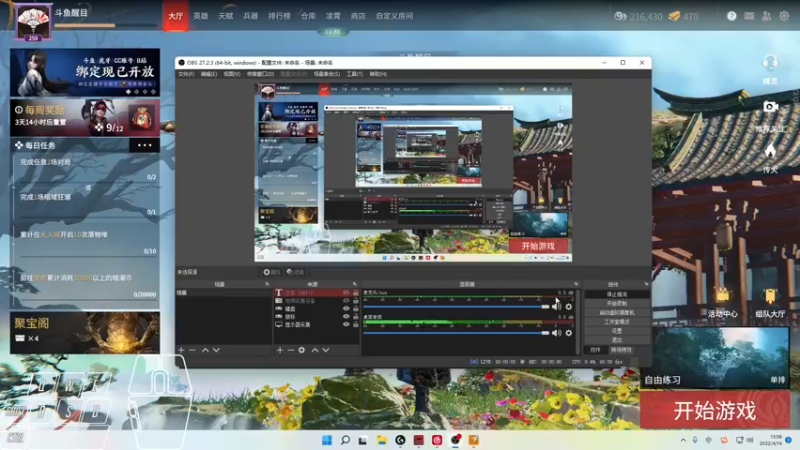Toggle lock on 键盘 source

coord(356,309)
